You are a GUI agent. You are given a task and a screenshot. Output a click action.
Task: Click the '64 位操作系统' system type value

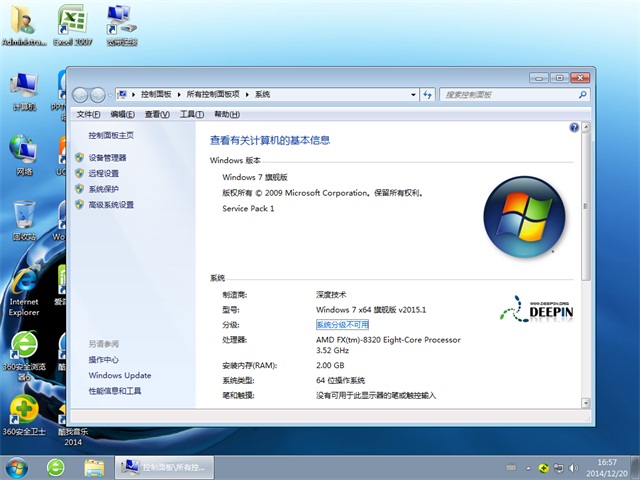(340, 380)
